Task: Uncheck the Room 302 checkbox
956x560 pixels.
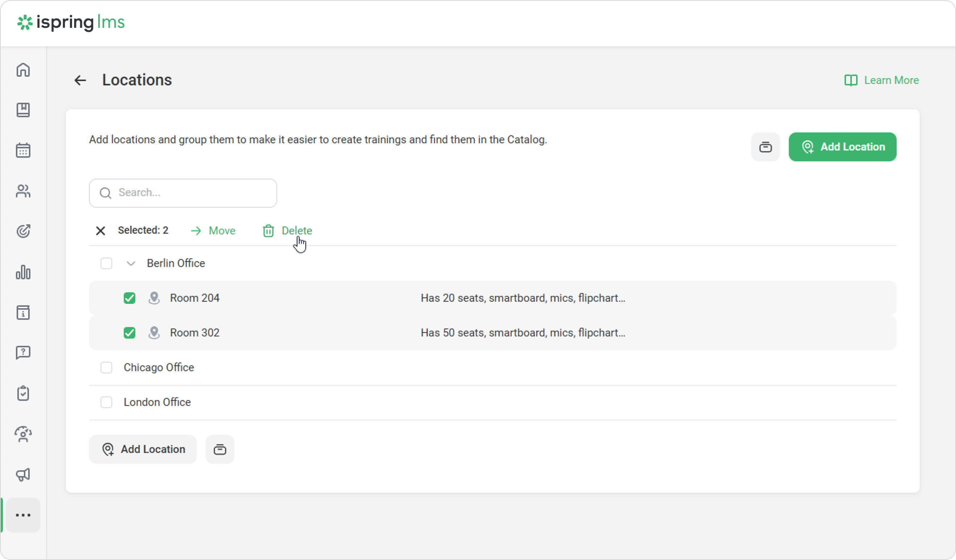Action: tap(130, 333)
